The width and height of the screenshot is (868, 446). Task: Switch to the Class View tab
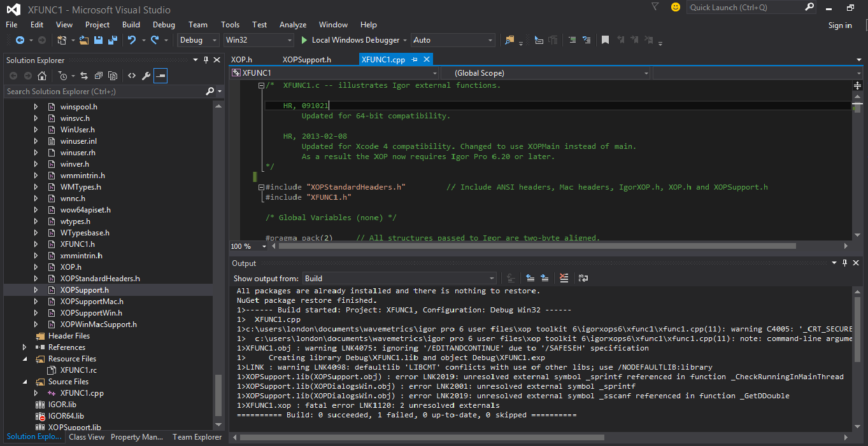(87, 437)
